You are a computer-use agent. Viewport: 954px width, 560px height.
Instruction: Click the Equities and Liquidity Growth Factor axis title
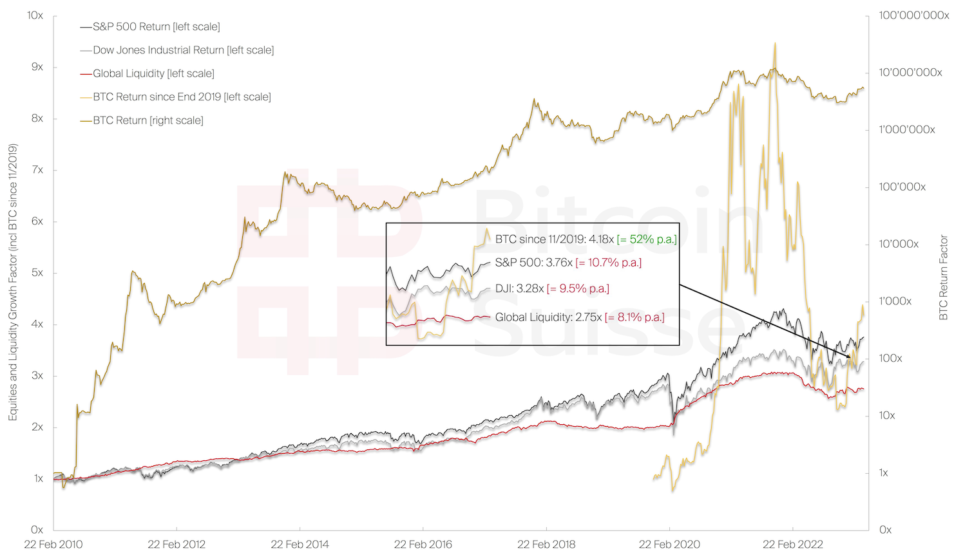[x=13, y=282]
